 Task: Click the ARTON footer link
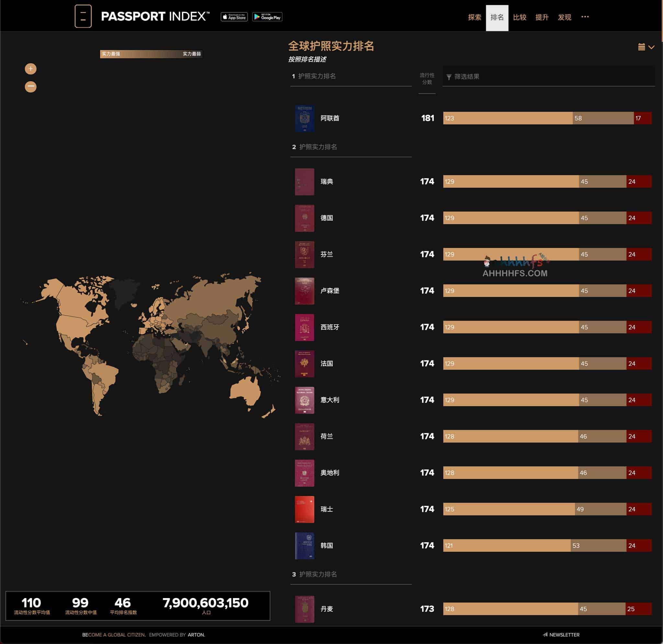tap(196, 635)
